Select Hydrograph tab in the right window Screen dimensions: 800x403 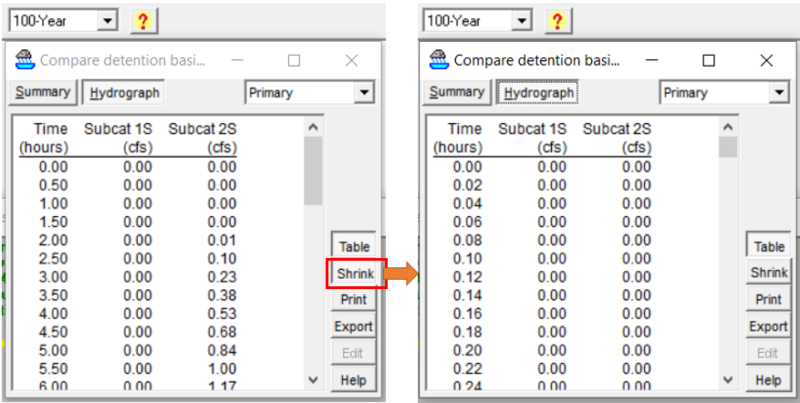tap(539, 93)
